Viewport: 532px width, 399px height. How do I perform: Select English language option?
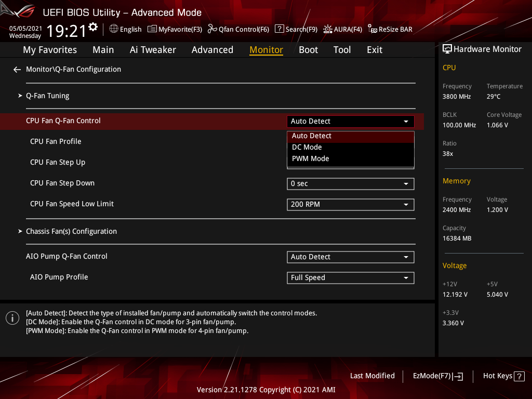pos(130,30)
